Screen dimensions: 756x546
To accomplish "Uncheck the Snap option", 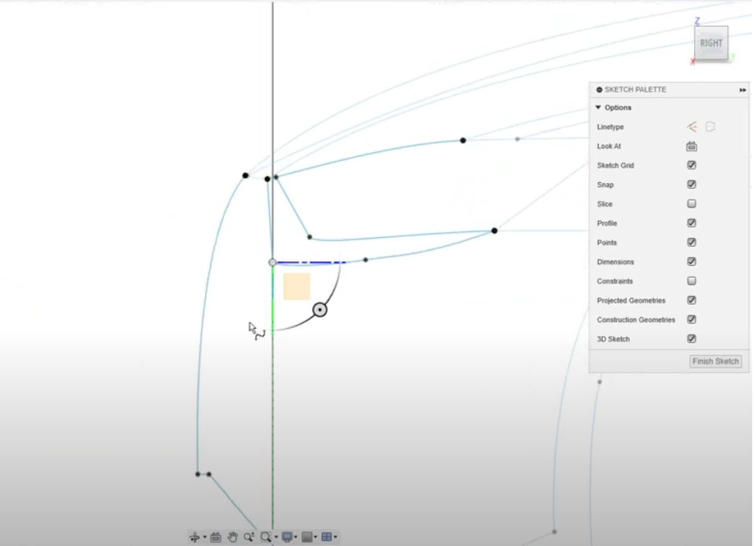I will click(692, 184).
